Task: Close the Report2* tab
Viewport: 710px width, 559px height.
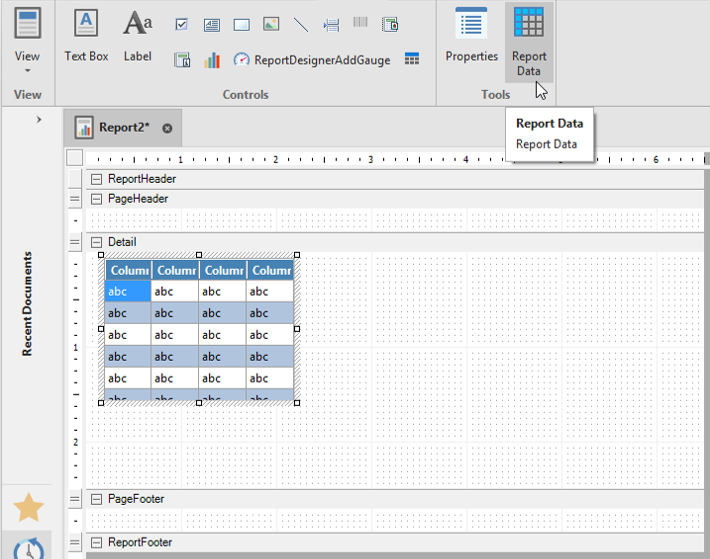Action: coord(167,129)
